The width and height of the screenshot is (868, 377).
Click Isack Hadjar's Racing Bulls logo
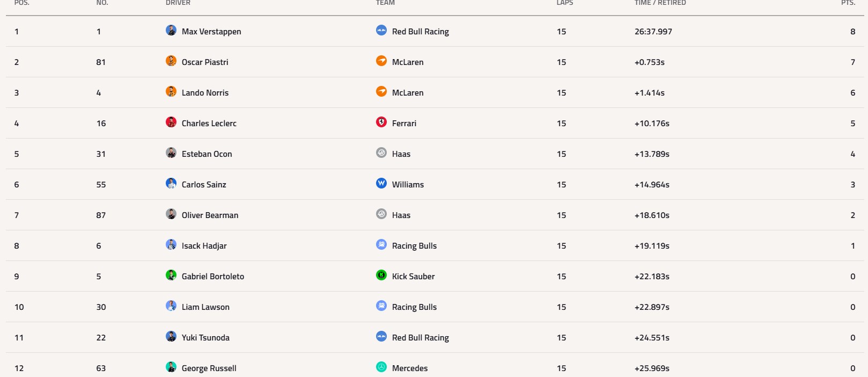pos(381,245)
